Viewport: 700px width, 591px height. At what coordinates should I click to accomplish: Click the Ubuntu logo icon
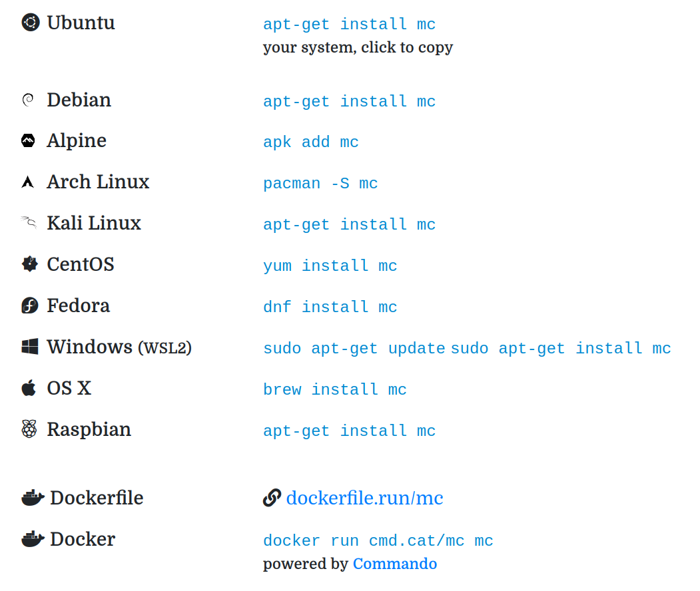coord(31,23)
